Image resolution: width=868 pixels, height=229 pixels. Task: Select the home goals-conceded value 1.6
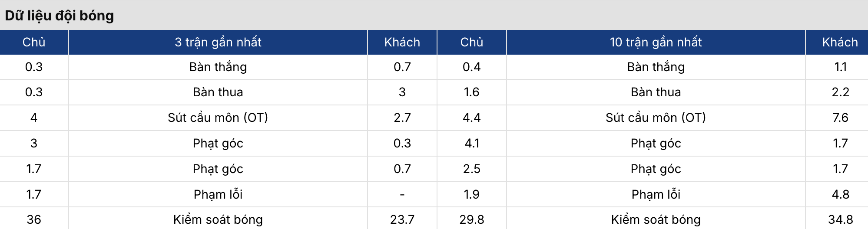472,92
